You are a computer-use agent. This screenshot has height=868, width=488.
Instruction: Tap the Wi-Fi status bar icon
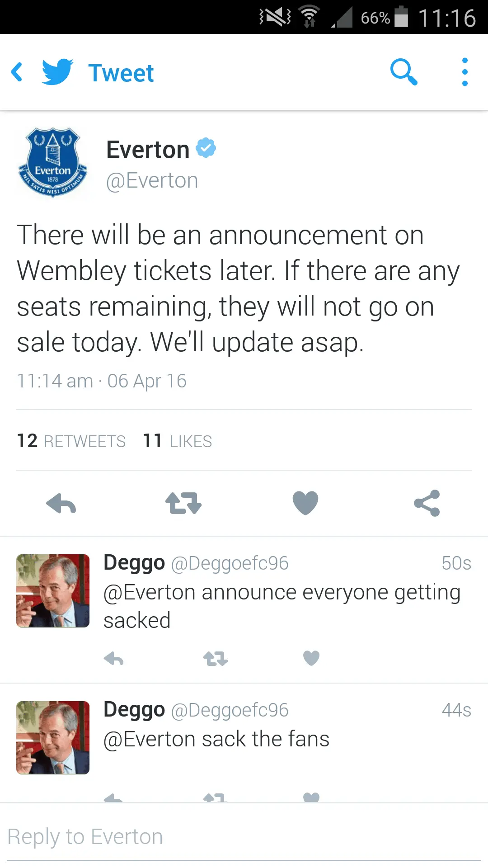(x=310, y=17)
